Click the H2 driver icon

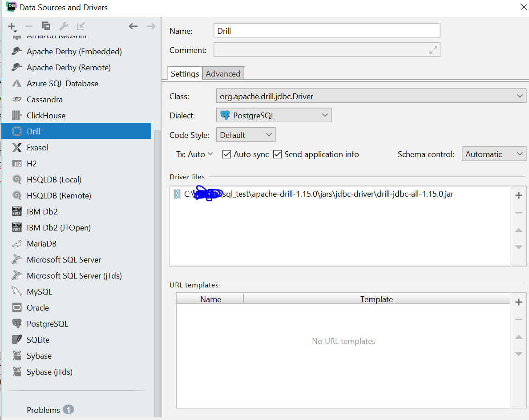[x=17, y=164]
